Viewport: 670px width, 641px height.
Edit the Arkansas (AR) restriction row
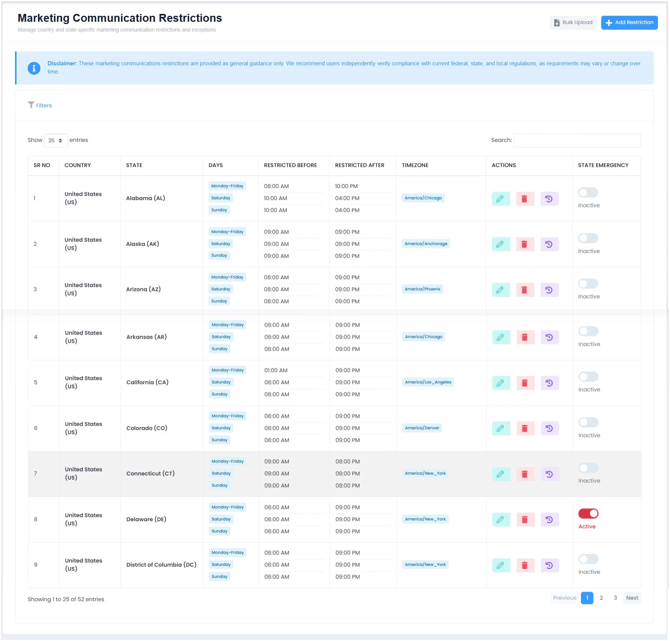(x=501, y=338)
